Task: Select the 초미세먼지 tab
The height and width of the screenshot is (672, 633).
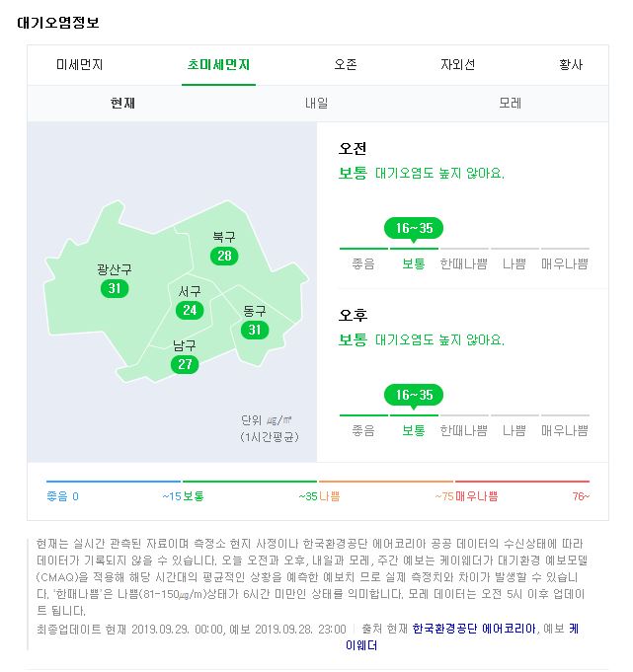Action: (218, 65)
